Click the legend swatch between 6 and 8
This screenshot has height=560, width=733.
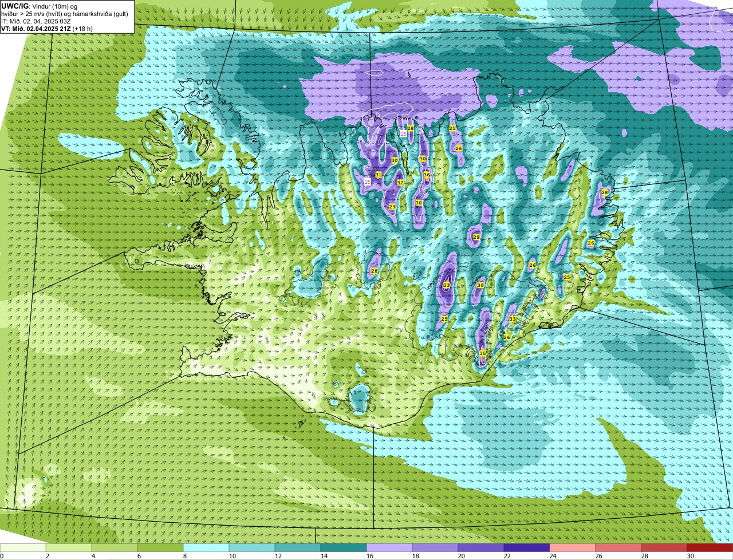pyautogui.click(x=160, y=547)
